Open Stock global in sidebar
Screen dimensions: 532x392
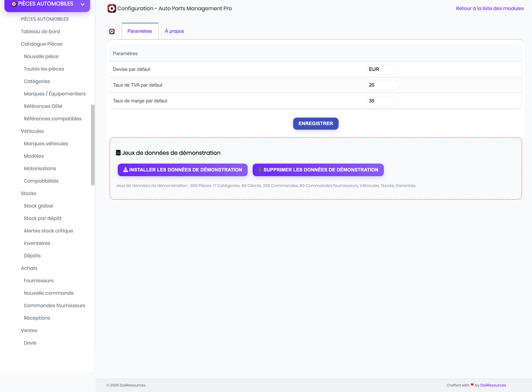[38, 206]
